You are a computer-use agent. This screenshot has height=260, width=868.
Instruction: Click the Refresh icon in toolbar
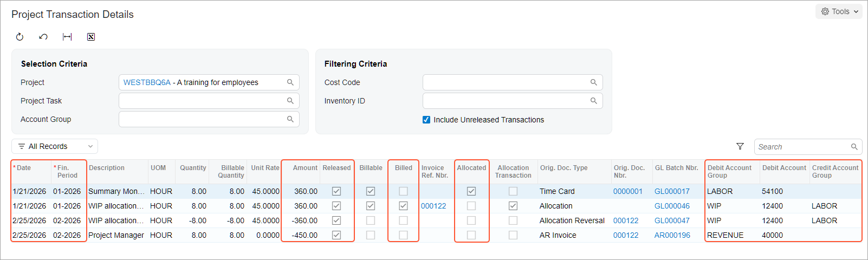pyautogui.click(x=20, y=37)
